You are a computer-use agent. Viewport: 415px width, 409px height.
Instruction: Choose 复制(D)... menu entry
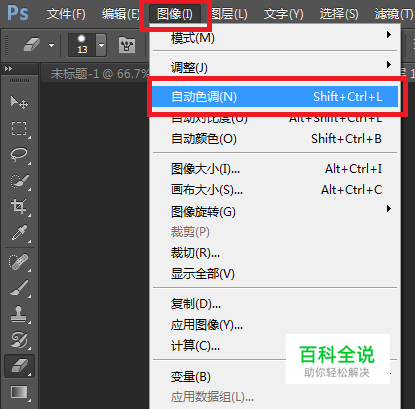(275, 304)
